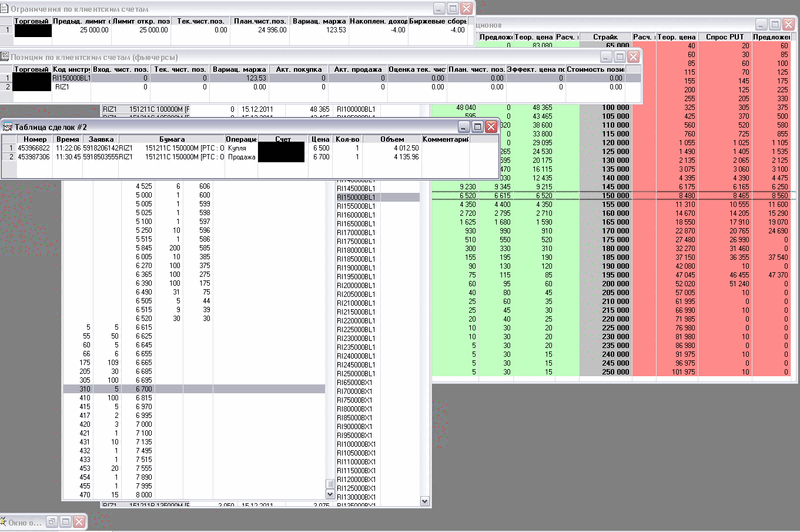Select RI155000BL1 in the instrument list
The height and width of the screenshot is (532, 800).
356,206
